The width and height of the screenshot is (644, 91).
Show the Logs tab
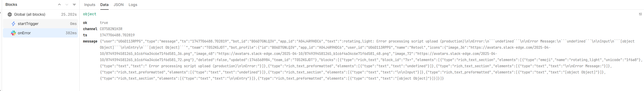coord(133,5)
